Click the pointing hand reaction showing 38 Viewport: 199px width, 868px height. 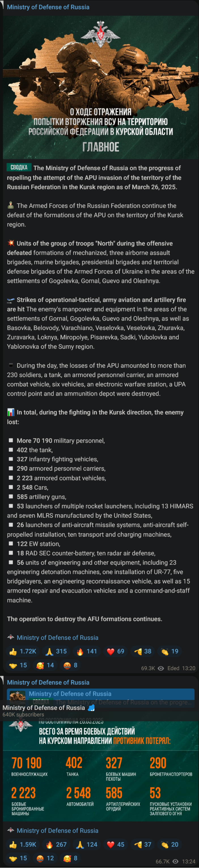[x=143, y=651]
